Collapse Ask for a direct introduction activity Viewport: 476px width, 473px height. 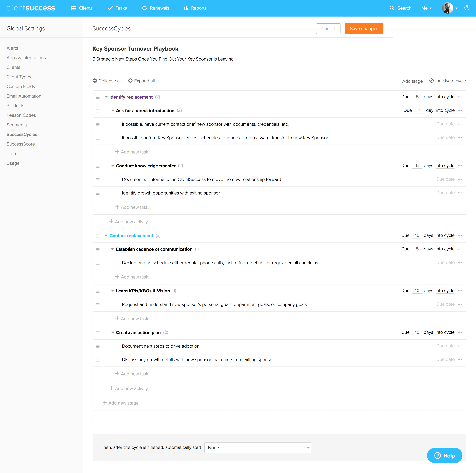click(113, 110)
